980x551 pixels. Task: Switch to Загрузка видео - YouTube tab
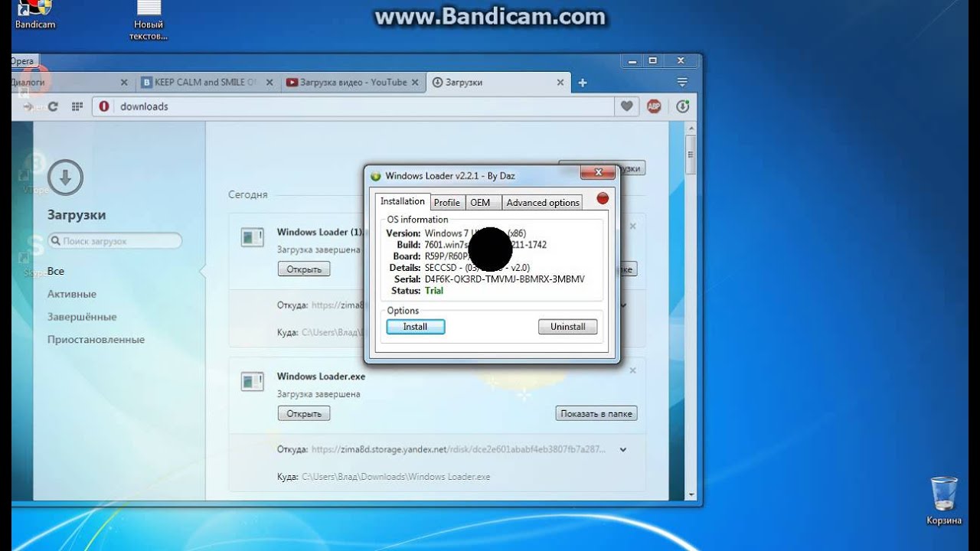tap(352, 82)
